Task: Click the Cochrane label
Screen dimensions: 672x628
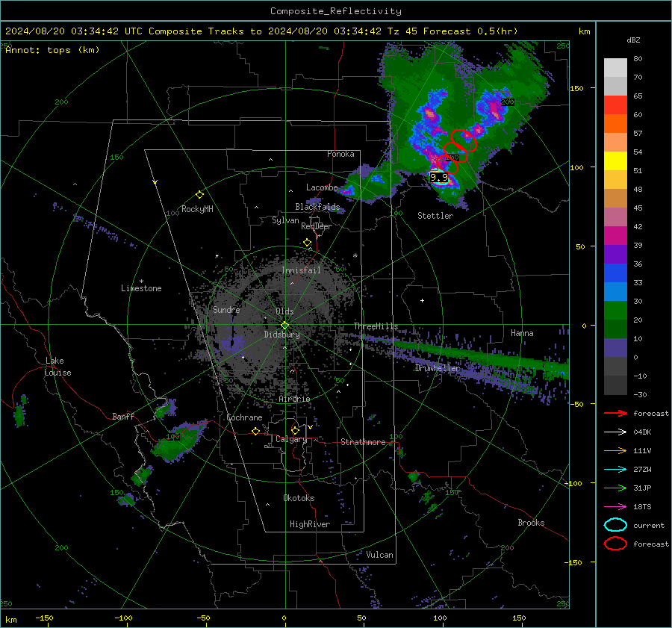Action: (244, 417)
